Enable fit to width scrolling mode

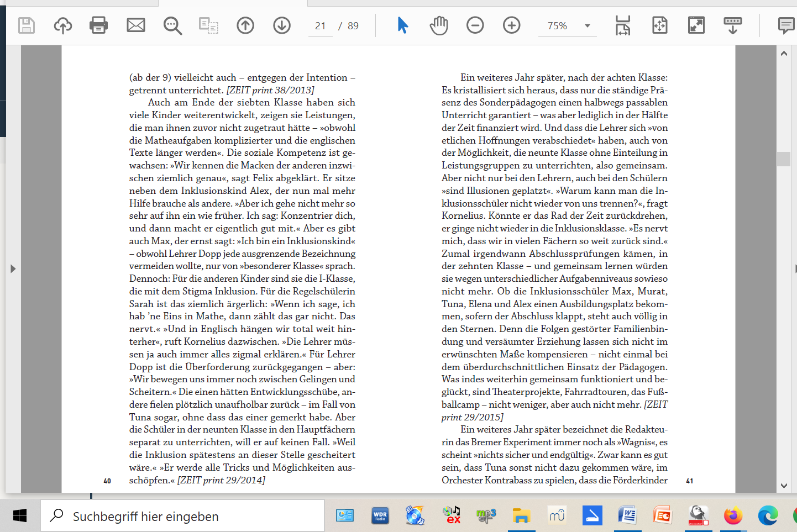click(x=623, y=25)
